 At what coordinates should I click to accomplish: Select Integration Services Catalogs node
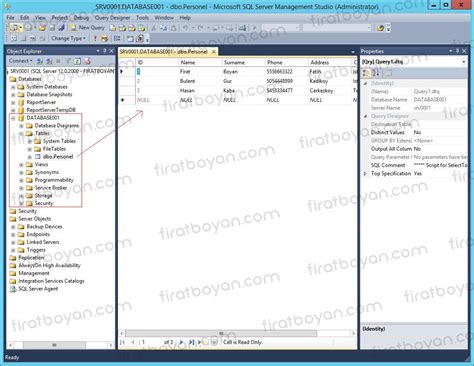51,281
